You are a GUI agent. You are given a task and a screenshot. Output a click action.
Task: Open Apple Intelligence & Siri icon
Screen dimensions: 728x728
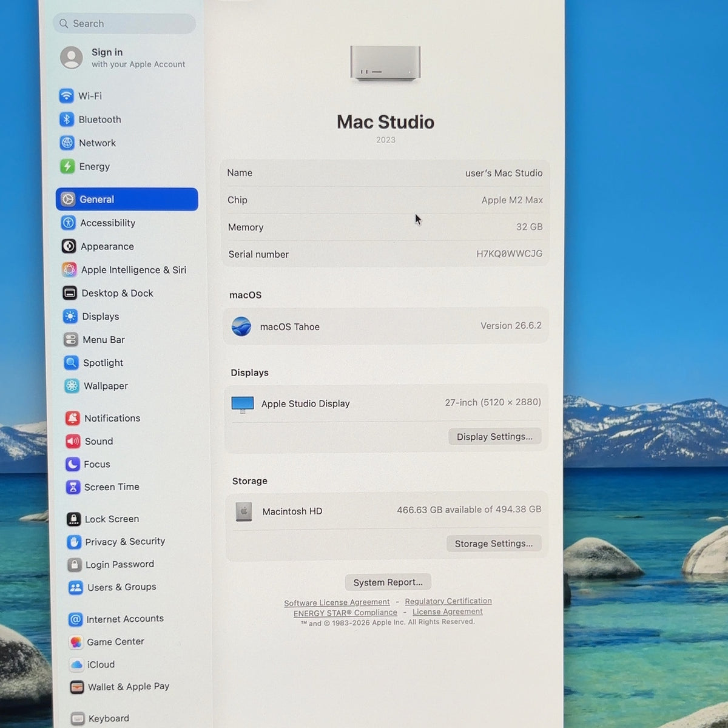pyautogui.click(x=70, y=269)
